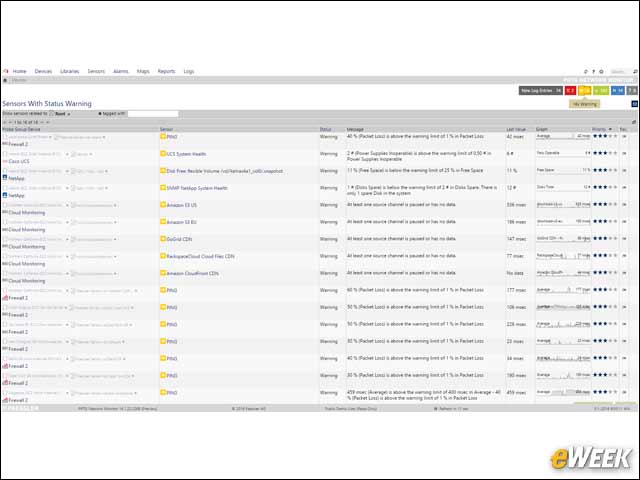
Task: Check the box for the Amazon S3 EU row
Action: point(5,222)
